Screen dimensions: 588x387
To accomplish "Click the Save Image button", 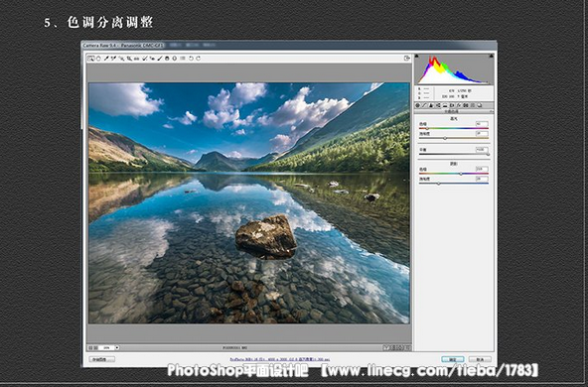I will pyautogui.click(x=102, y=359).
